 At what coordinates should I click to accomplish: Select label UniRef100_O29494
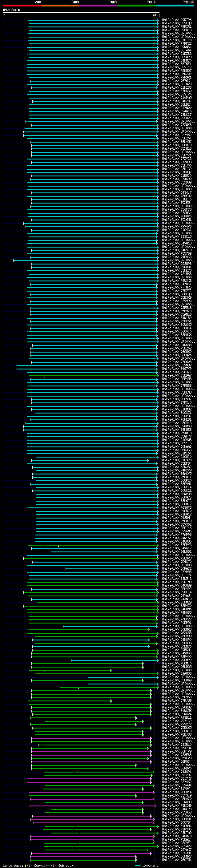click(x=177, y=785)
